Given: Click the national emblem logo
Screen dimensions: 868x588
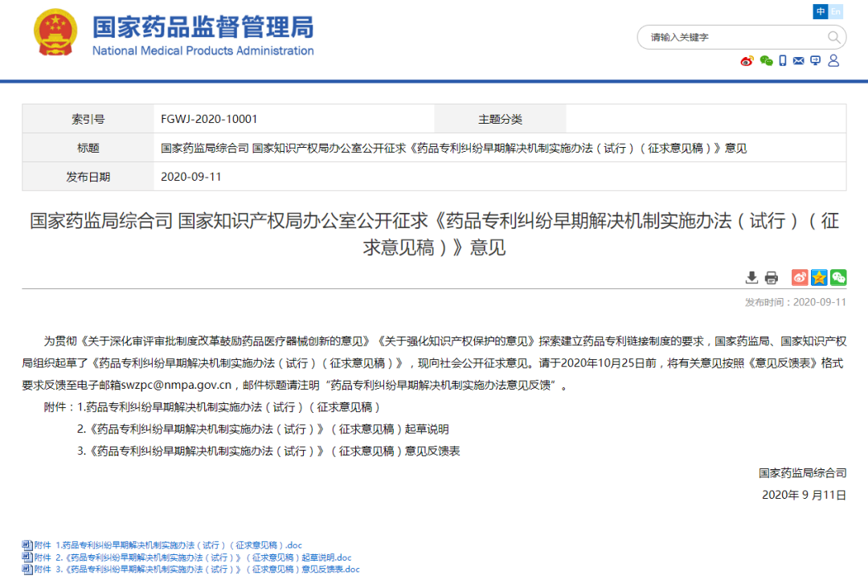Looking at the screenshot, I should [x=55, y=33].
